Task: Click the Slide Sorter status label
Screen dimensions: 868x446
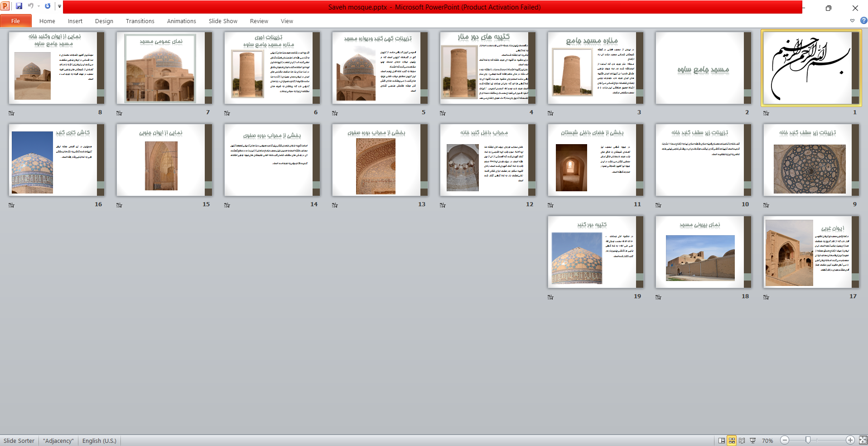Action: pos(19,441)
